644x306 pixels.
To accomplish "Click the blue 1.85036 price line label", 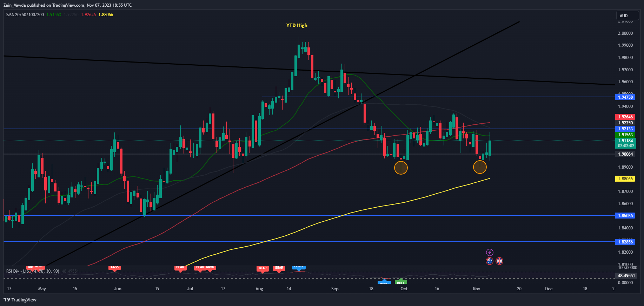I will pyautogui.click(x=625, y=216).
